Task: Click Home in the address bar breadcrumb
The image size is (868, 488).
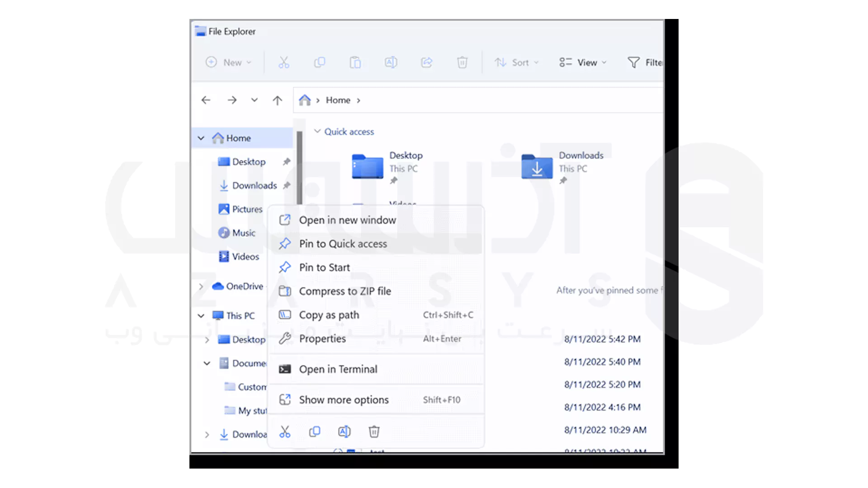Action: pyautogui.click(x=338, y=100)
